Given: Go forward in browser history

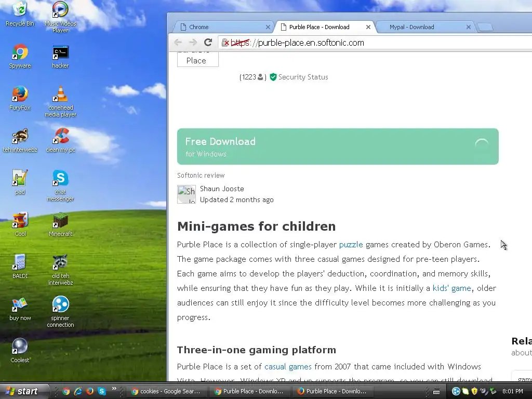Looking at the screenshot, I should click(193, 43).
